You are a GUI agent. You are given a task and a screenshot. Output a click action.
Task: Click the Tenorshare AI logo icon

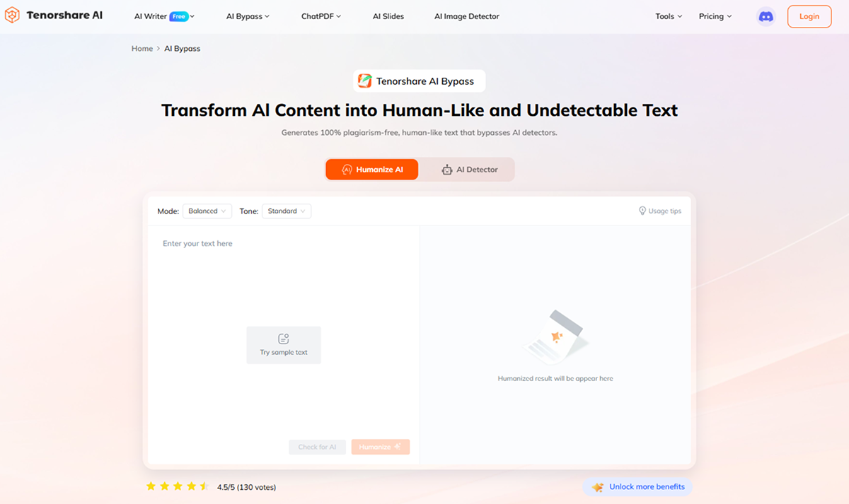tap(12, 16)
